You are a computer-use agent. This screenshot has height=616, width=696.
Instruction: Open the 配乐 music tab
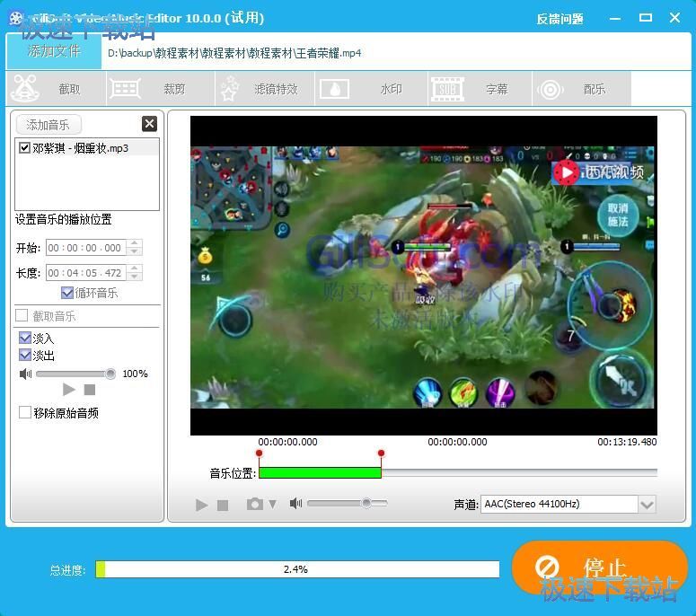pyautogui.click(x=581, y=89)
